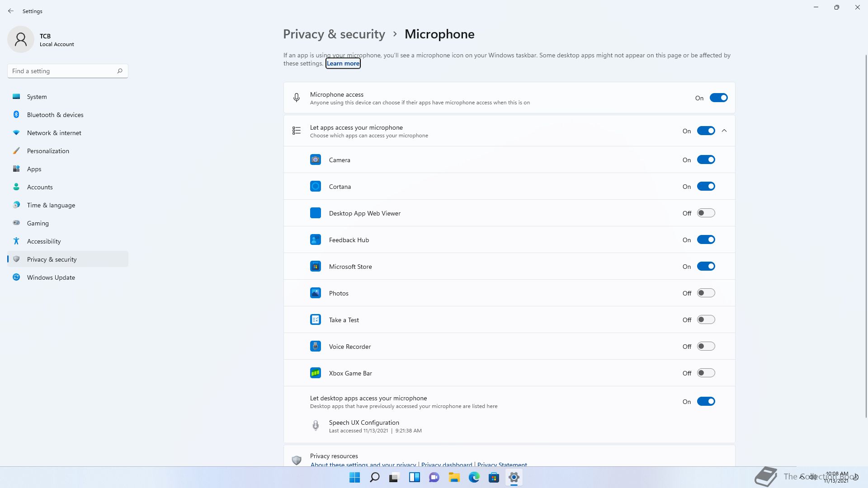The width and height of the screenshot is (868, 488).
Task: Open Microsoft Edge from the taskbar
Action: pos(474,477)
